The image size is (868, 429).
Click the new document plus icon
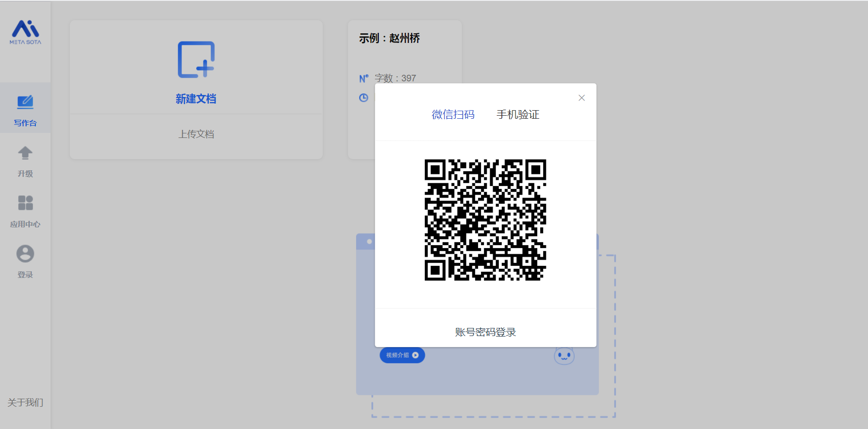(x=196, y=60)
